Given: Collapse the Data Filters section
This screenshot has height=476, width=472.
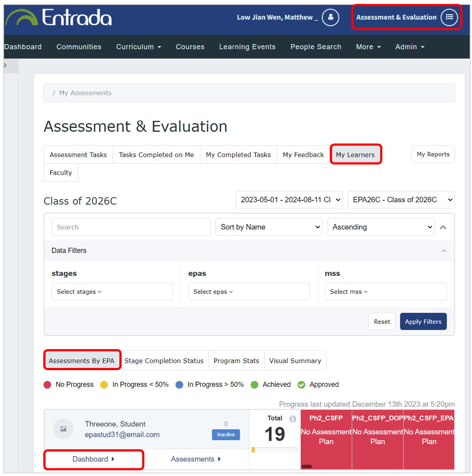Looking at the screenshot, I should (x=444, y=251).
